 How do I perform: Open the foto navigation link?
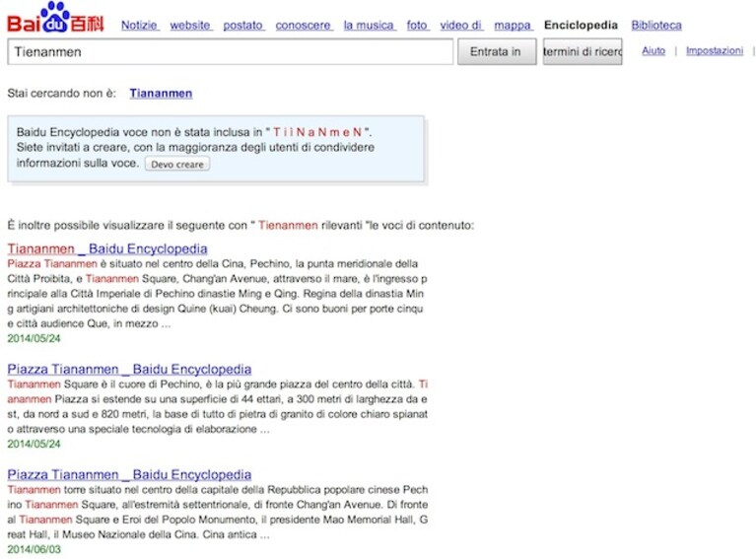[418, 25]
